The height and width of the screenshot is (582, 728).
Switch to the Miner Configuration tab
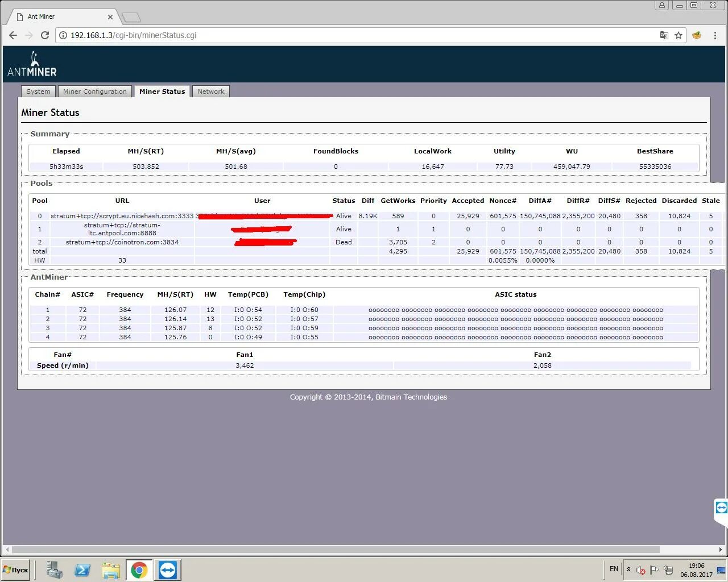point(95,92)
